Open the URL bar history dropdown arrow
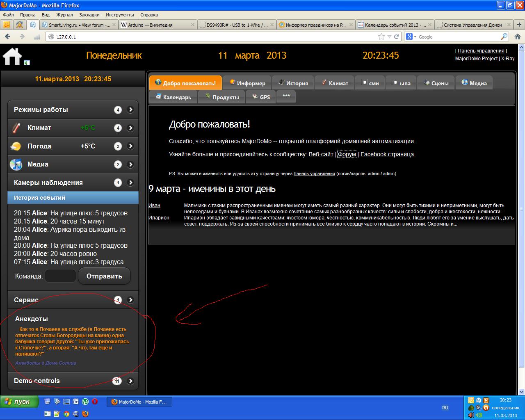 coord(389,37)
